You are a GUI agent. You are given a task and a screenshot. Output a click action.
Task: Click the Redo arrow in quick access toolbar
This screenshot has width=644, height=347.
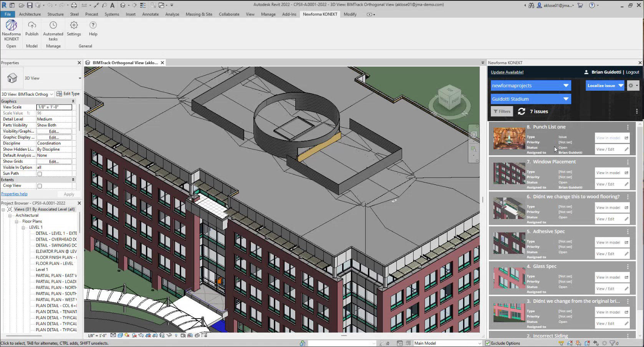(x=61, y=5)
